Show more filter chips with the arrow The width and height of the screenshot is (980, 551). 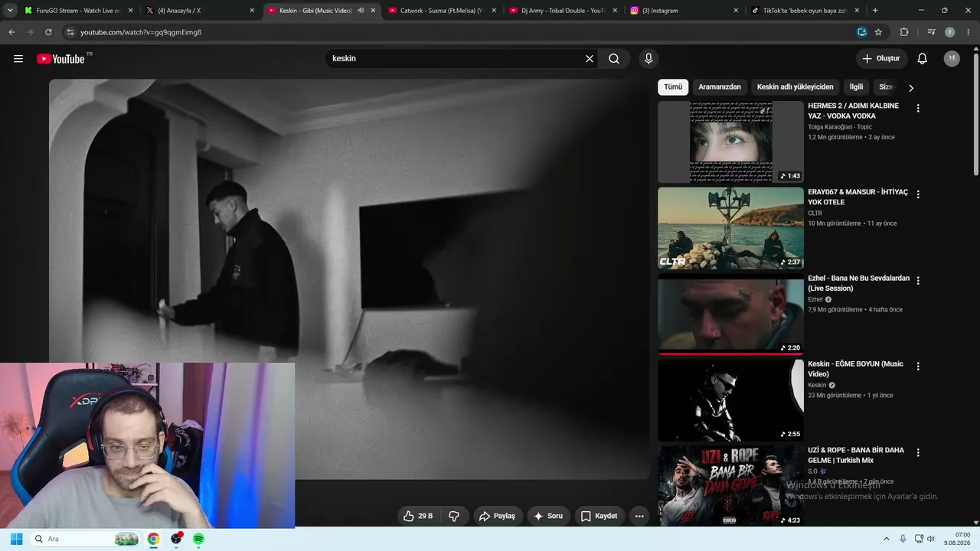coord(911,87)
